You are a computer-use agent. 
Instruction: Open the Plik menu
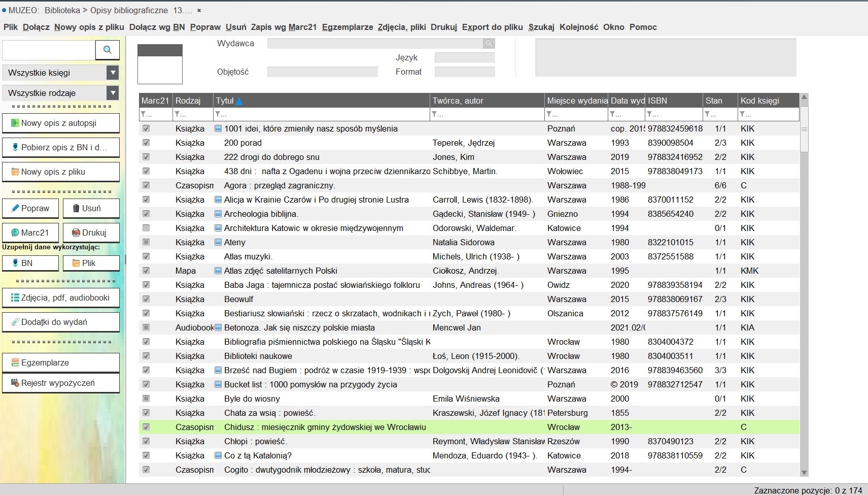point(11,27)
